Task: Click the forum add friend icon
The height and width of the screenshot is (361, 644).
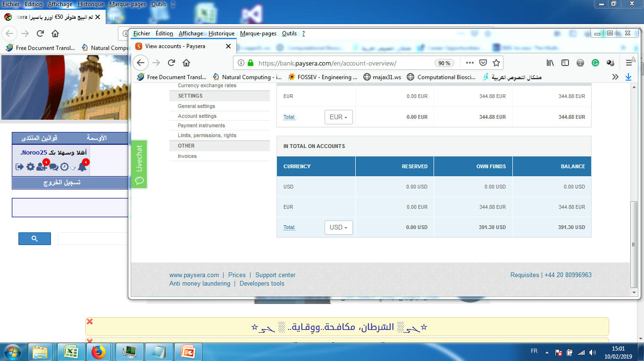Action: click(x=42, y=166)
